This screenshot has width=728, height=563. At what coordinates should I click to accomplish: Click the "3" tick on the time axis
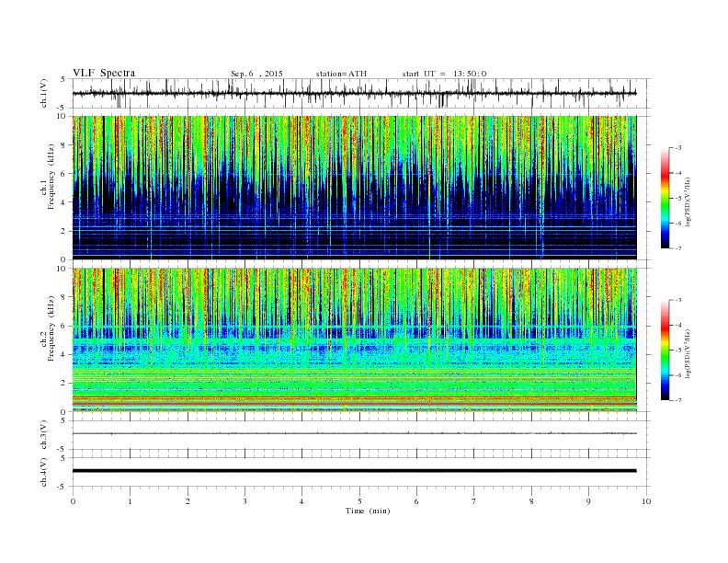245,501
